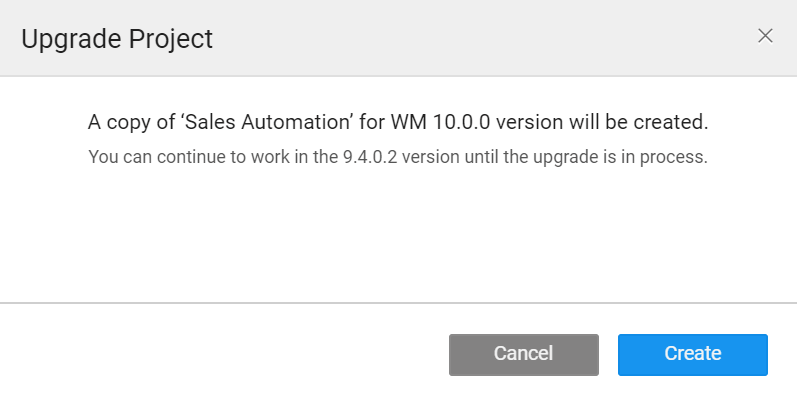The image size is (797, 406).
Task: Click the Create button
Action: [x=692, y=354]
